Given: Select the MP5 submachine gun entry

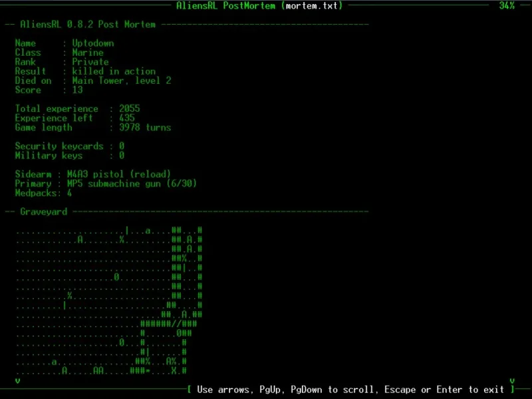Looking at the screenshot, I should 132,184.
